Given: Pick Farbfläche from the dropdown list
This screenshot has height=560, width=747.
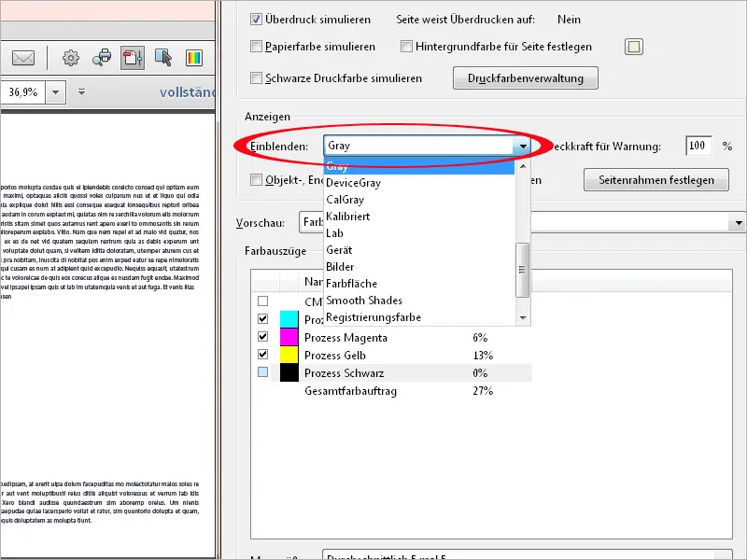Looking at the screenshot, I should click(x=419, y=284).
